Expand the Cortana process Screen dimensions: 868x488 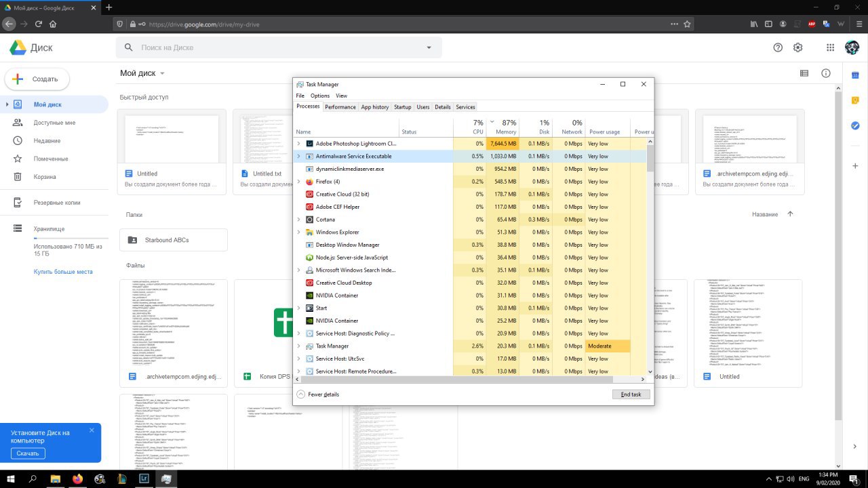click(x=298, y=220)
